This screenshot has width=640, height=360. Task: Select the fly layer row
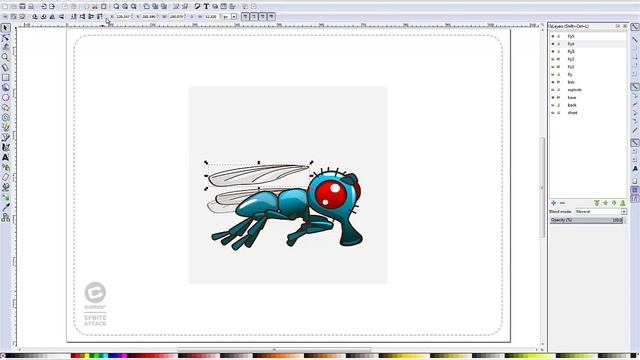[x=588, y=74]
